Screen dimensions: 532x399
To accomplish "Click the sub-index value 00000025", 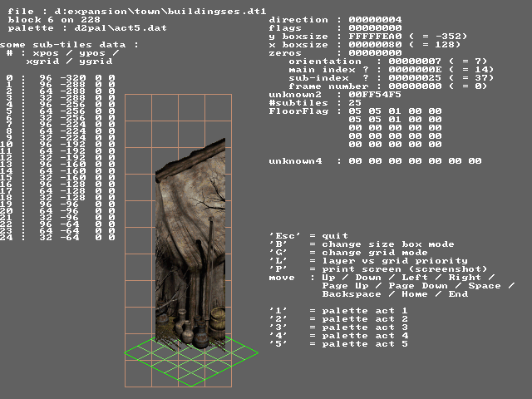I will point(415,78).
